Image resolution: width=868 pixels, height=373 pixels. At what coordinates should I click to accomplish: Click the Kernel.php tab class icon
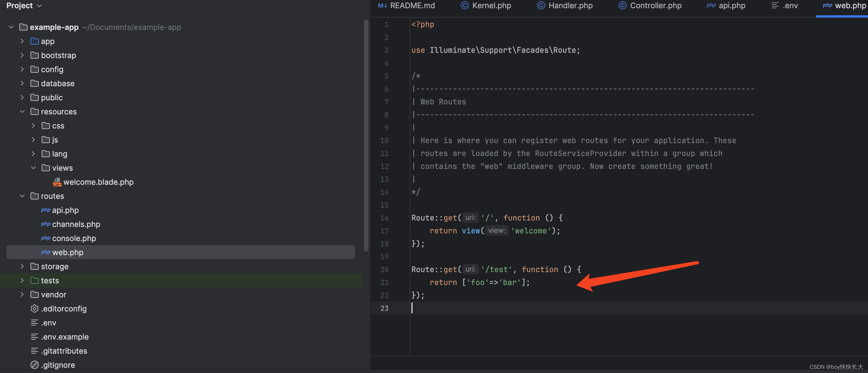(465, 5)
